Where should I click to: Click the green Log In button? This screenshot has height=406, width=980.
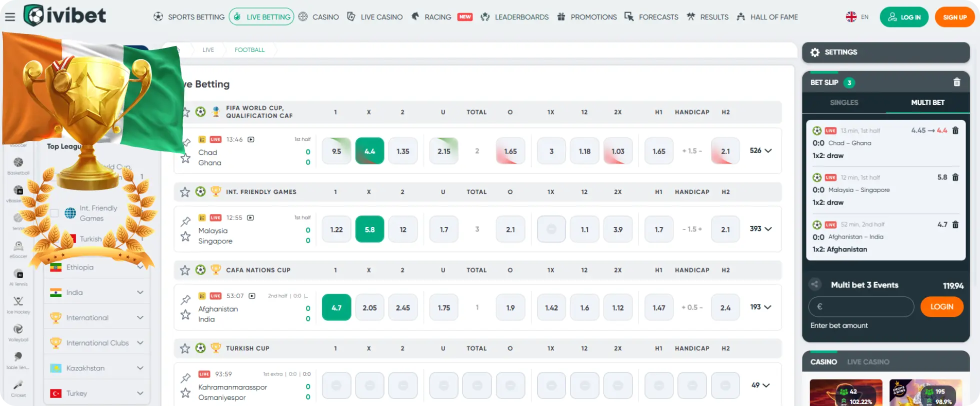point(904,17)
